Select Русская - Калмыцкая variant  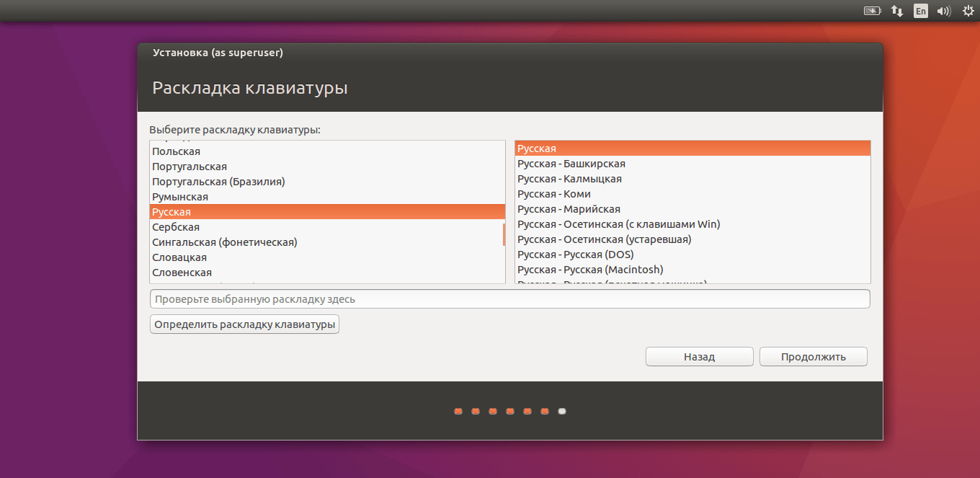tap(692, 179)
